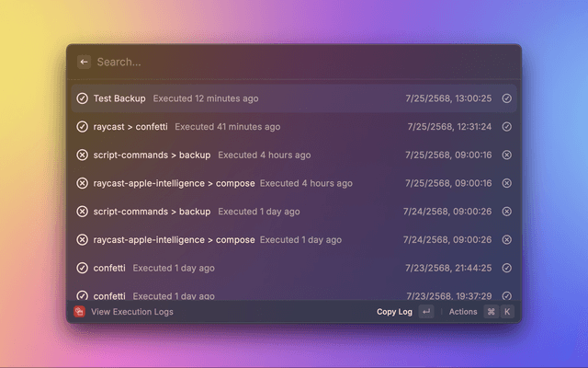Click right-side failed icon at 7/24/2568 09:00:26 backup

pos(506,212)
